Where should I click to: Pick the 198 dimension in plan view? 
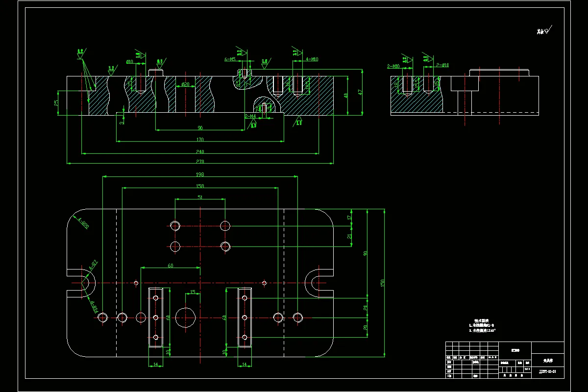click(200, 174)
